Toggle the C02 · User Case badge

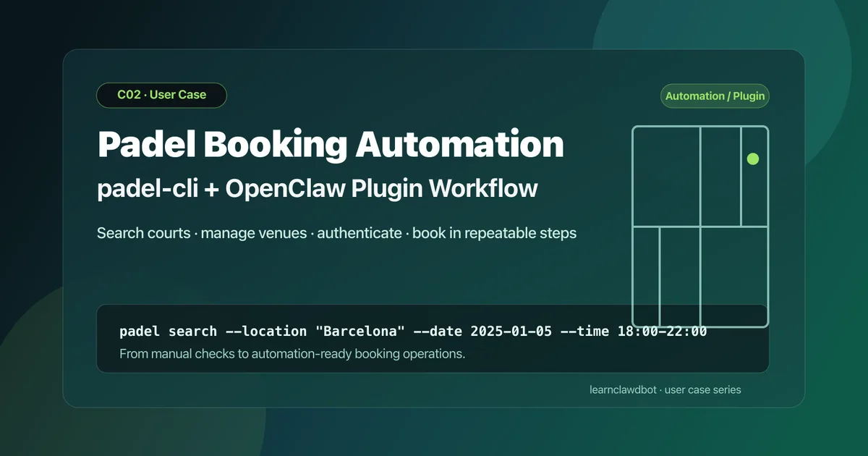pyautogui.click(x=161, y=95)
